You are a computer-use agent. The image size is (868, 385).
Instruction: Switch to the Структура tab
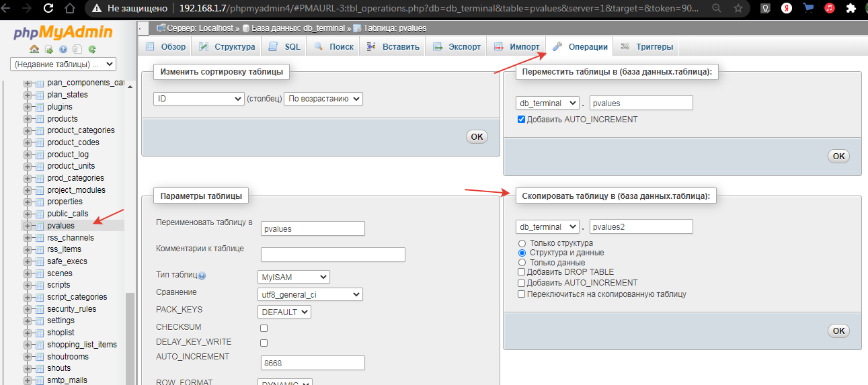227,46
